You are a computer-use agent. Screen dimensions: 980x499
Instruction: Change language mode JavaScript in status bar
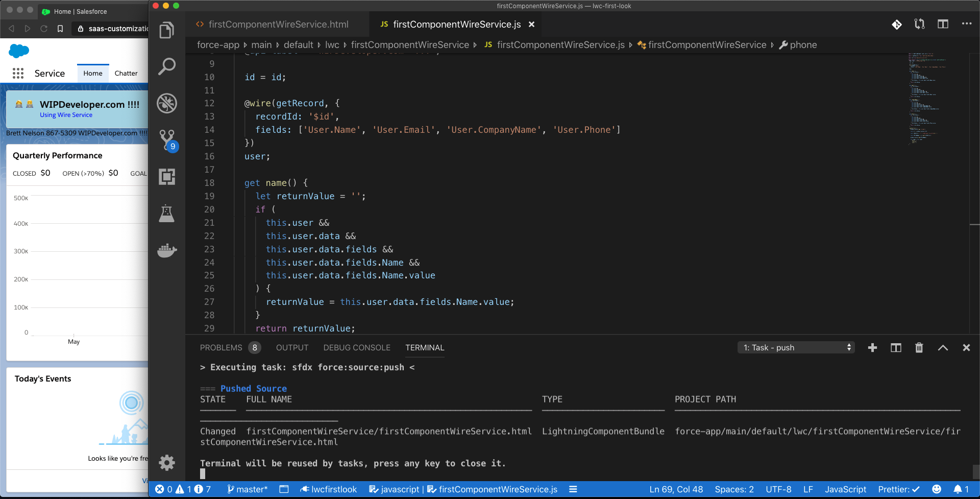tap(845, 489)
